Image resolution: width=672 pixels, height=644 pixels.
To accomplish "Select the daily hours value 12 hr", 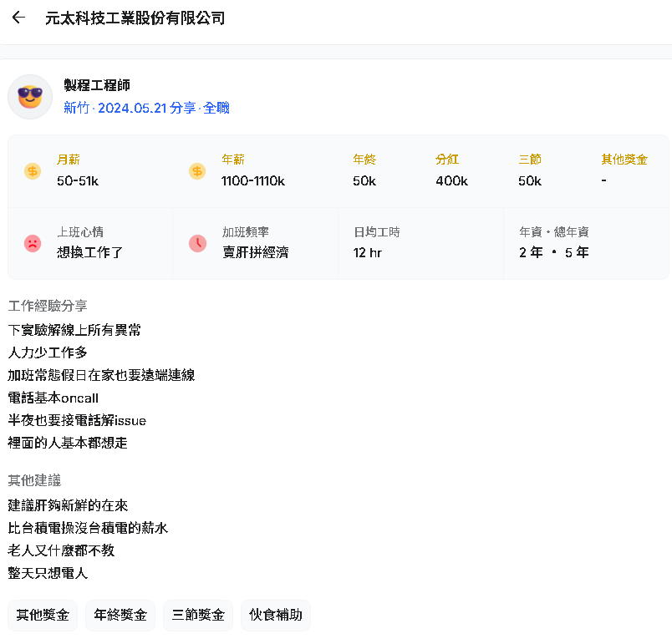I will [367, 253].
